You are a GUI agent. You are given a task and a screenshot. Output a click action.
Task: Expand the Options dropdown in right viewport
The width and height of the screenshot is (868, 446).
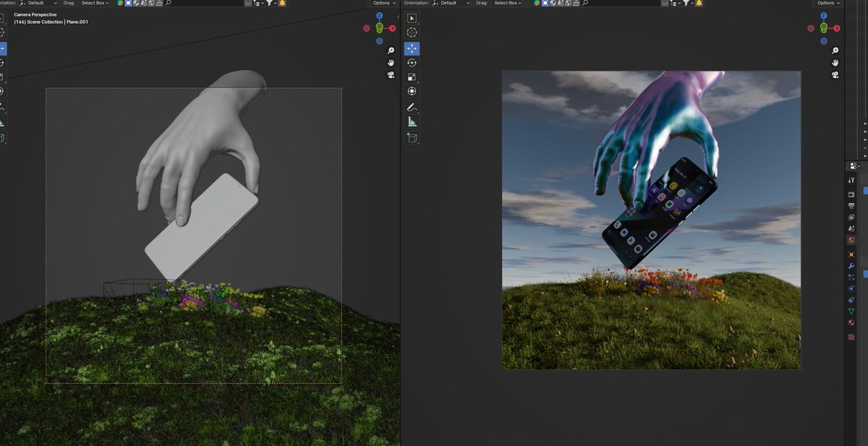[828, 3]
